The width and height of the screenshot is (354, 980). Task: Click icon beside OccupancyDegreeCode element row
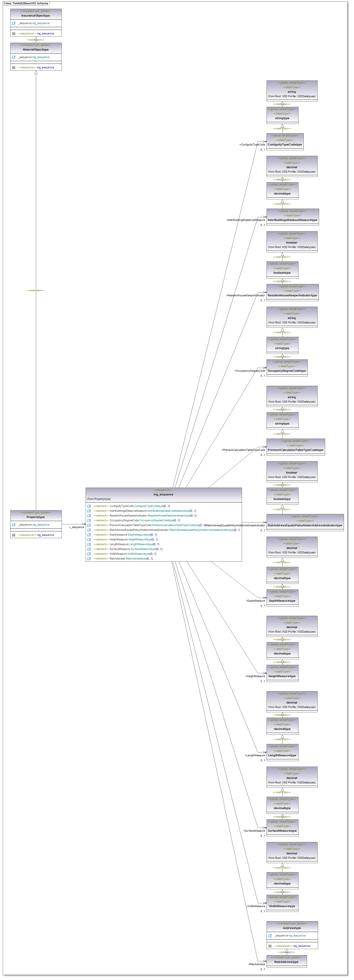tap(89, 521)
